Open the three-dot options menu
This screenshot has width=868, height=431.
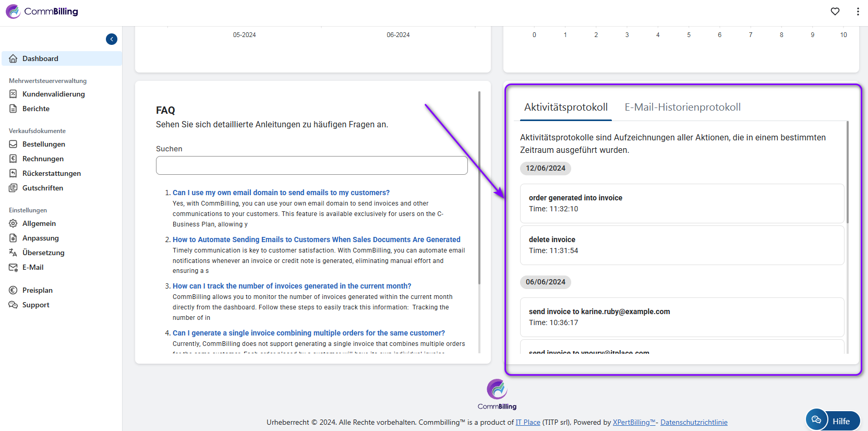pos(858,11)
